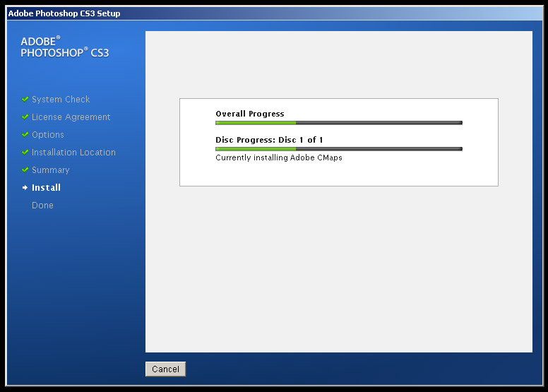The width and height of the screenshot is (548, 392).
Task: Select the Installation Location step label
Action: (x=73, y=152)
